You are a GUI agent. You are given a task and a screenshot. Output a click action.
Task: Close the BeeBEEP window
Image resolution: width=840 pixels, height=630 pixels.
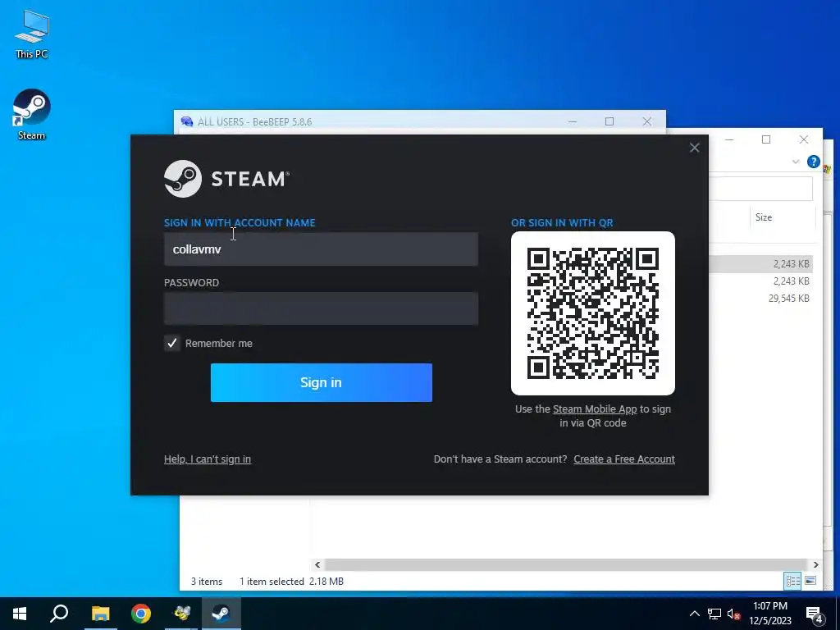pyautogui.click(x=647, y=121)
